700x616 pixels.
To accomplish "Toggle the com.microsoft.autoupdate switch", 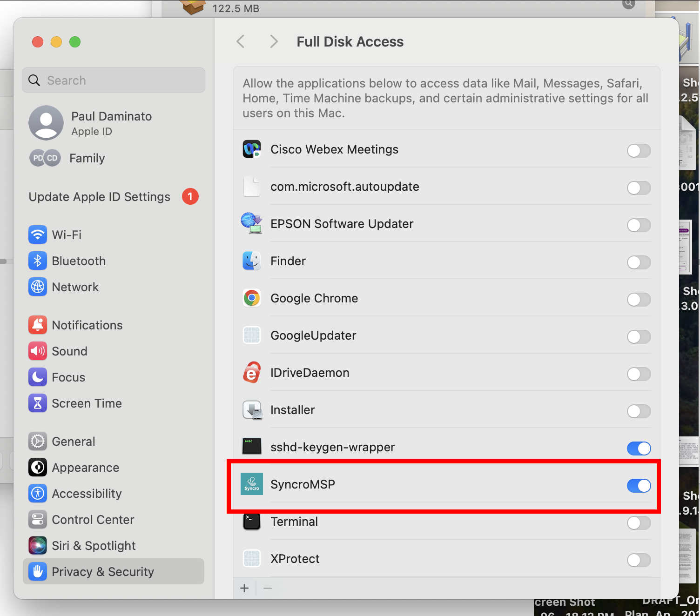I will point(639,188).
